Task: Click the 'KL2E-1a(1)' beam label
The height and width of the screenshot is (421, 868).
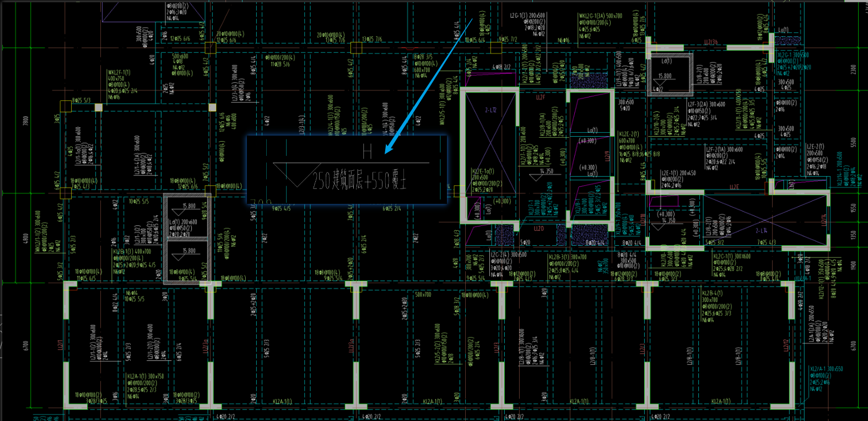Action: coord(483,171)
